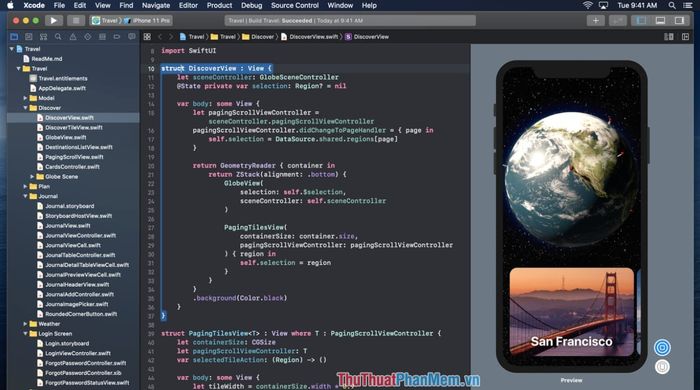Image resolution: width=700 pixels, height=390 pixels.
Task: Open the Source Control menu
Action: tap(295, 5)
